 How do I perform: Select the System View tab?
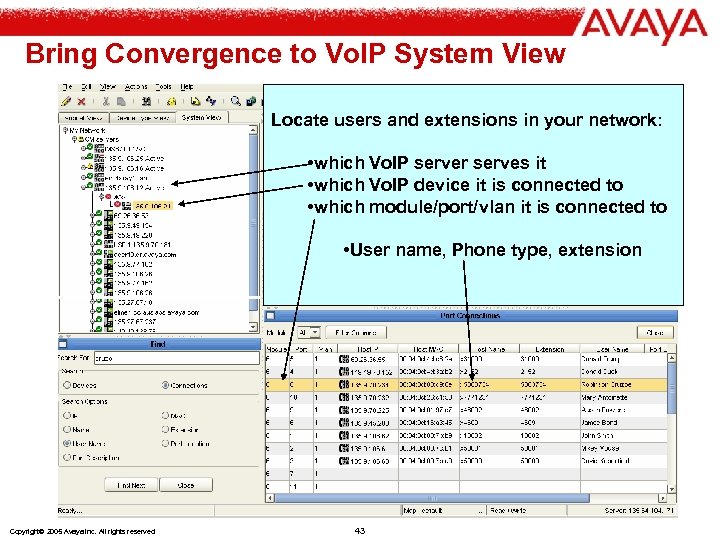pyautogui.click(x=202, y=118)
